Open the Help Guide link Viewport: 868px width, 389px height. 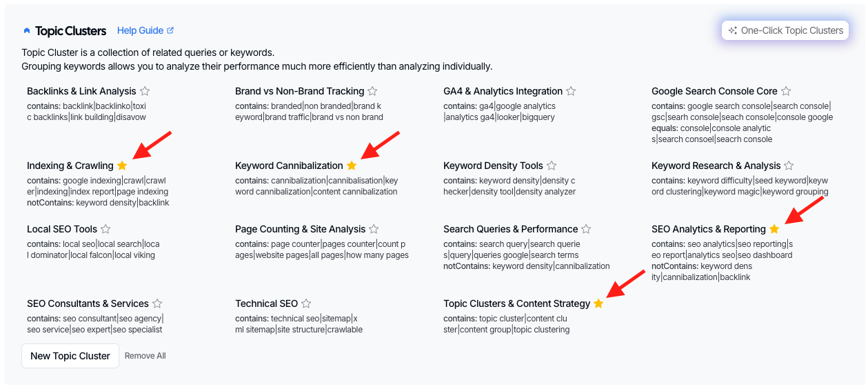pos(145,30)
